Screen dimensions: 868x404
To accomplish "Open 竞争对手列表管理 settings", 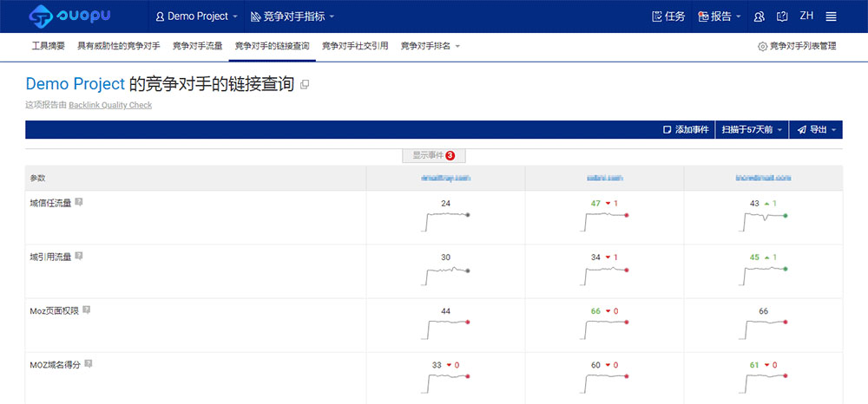I will [x=797, y=47].
